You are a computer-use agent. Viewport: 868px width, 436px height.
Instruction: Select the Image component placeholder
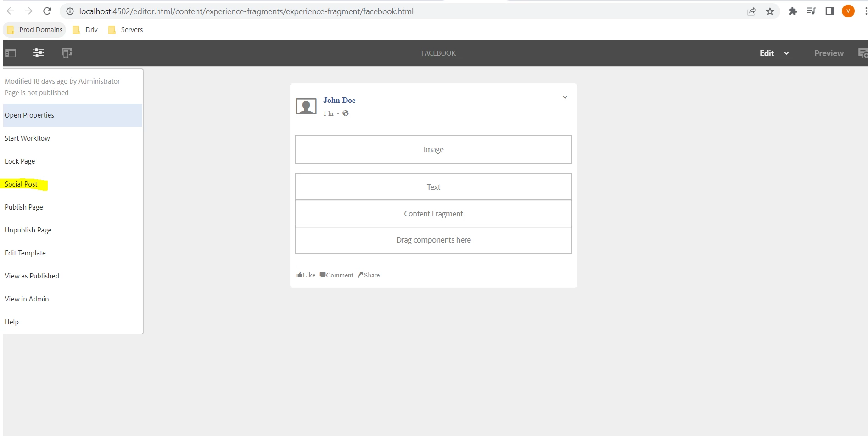coord(433,149)
